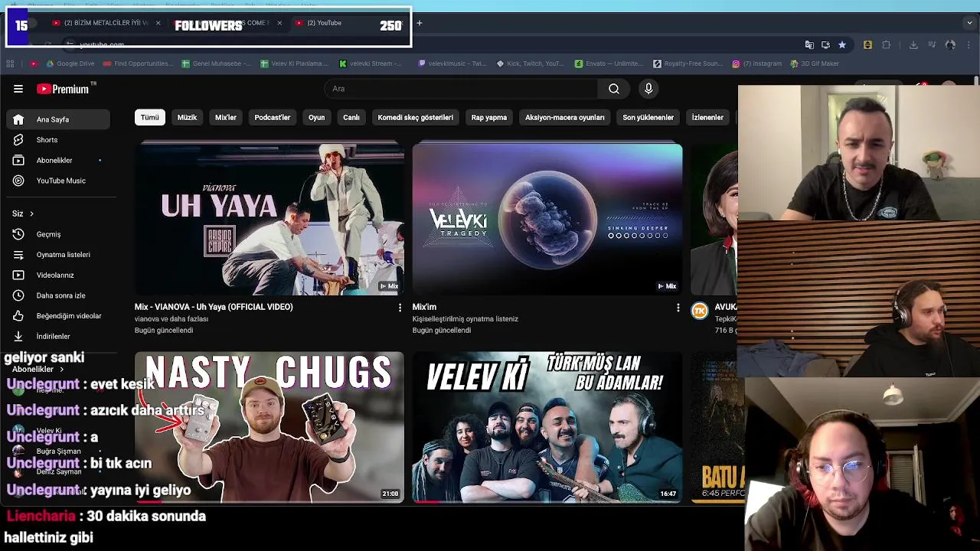Open the 3D Gif Maker bookmark
Screen dimensions: 980x551
point(815,64)
